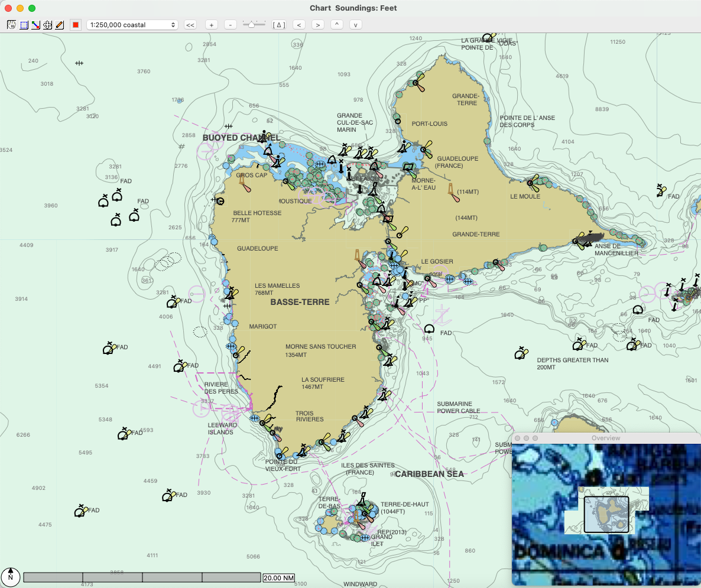Click the up caret pan toolbar button

point(336,24)
